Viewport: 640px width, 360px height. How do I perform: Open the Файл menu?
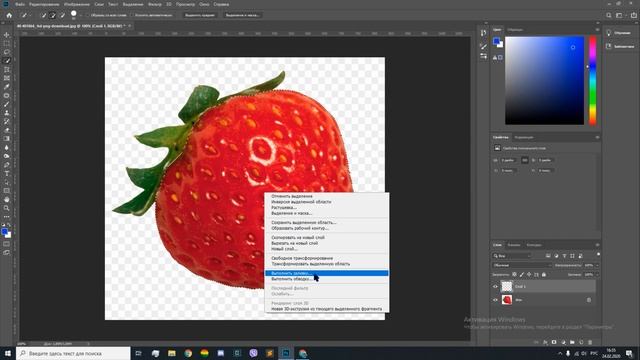click(x=20, y=4)
